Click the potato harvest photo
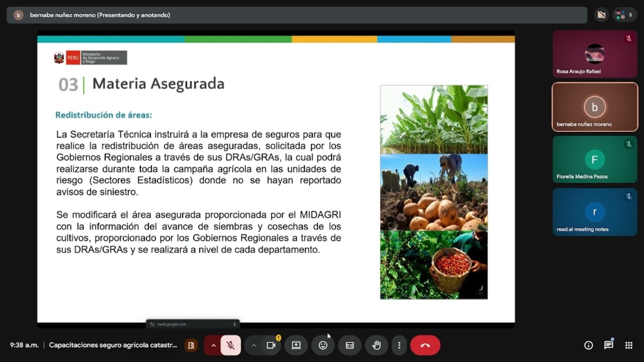Image resolution: width=644 pixels, height=362 pixels. pyautogui.click(x=434, y=192)
